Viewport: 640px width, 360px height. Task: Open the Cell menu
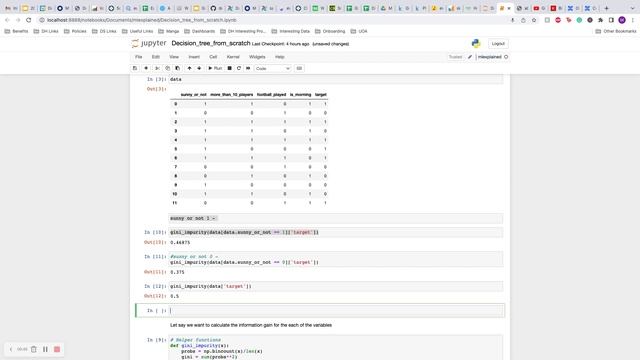213,57
